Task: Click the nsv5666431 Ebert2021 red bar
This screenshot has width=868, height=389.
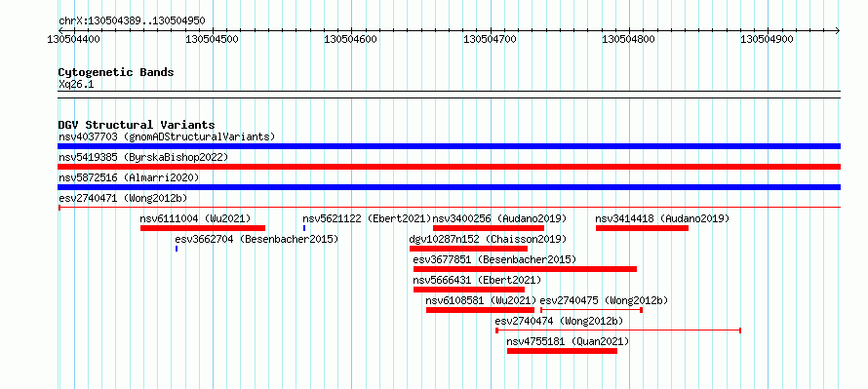Action: tap(469, 290)
